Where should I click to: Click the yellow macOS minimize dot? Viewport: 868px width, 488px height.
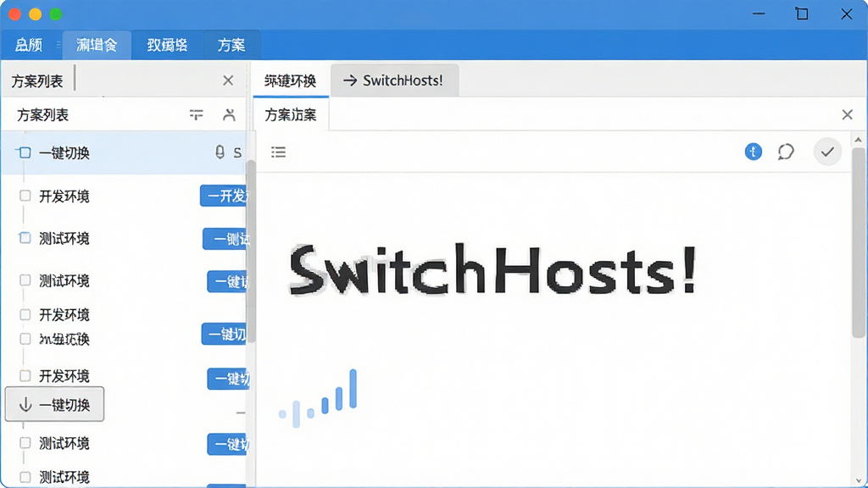point(36,14)
